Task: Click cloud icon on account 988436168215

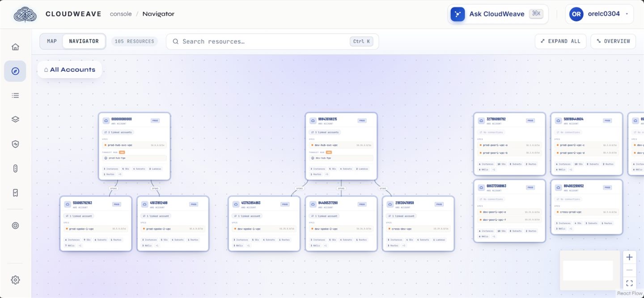Action: click(x=313, y=121)
